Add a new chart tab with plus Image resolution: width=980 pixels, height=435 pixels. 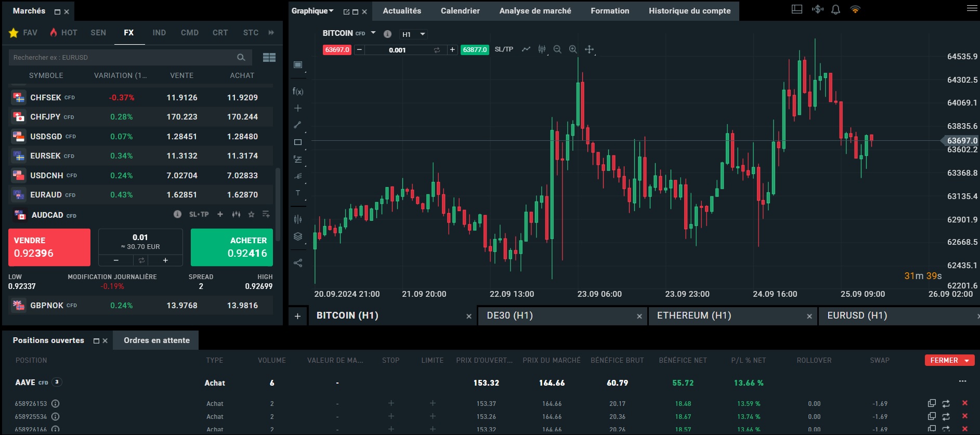tap(297, 316)
